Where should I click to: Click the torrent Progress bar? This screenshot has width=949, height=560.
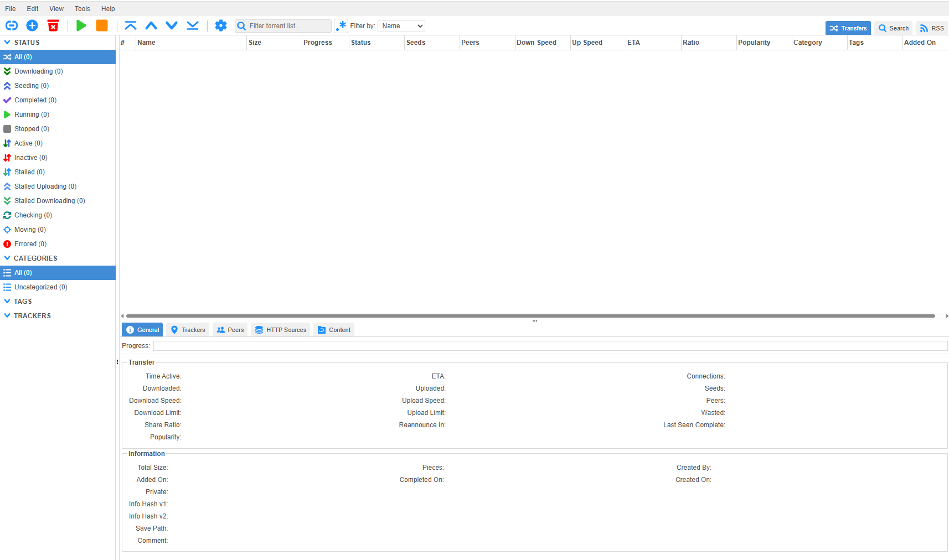tap(550, 346)
